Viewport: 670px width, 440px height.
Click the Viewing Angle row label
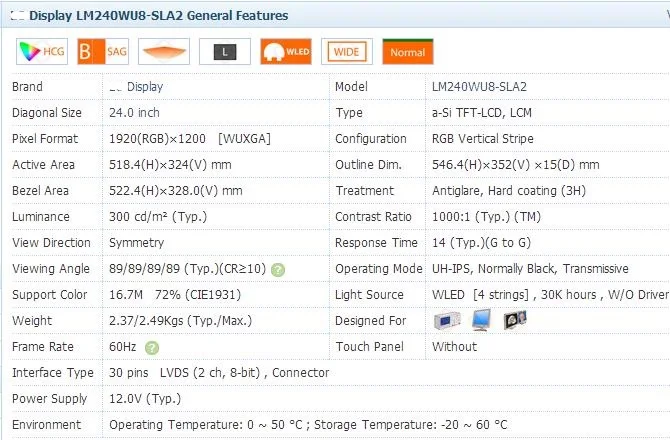[x=51, y=269]
